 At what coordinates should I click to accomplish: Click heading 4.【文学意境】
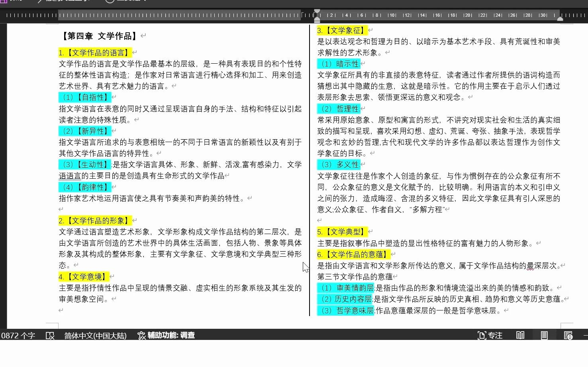click(84, 277)
